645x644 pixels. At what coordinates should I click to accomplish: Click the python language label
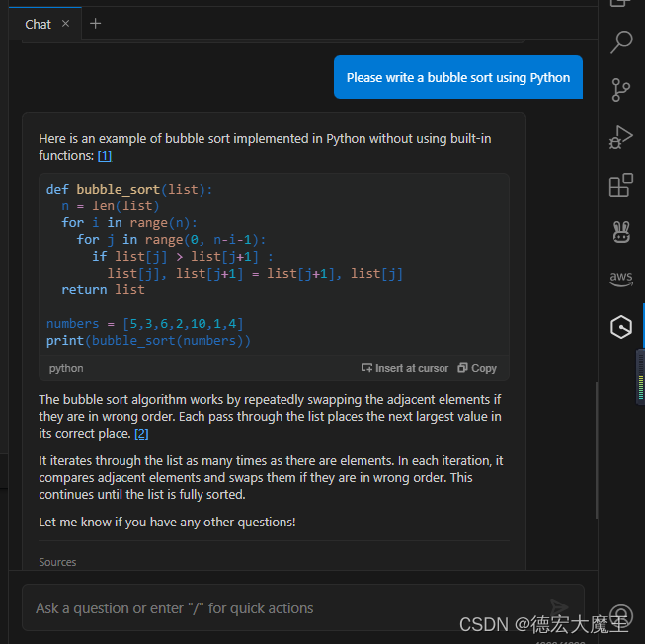point(66,368)
